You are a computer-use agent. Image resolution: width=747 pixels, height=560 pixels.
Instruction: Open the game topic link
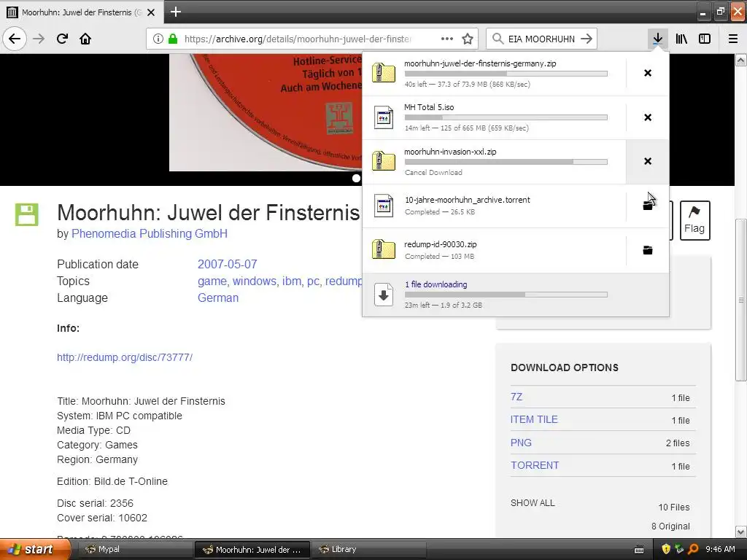tap(212, 281)
